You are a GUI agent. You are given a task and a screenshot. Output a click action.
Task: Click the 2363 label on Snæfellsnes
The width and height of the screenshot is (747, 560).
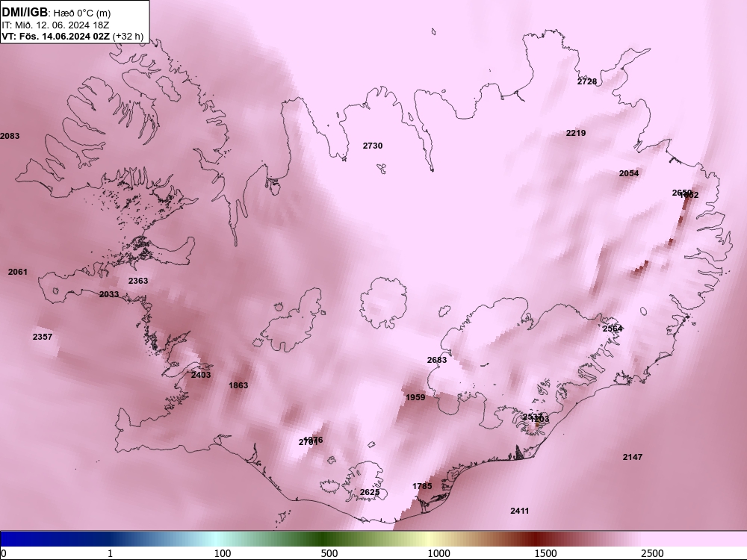tap(138, 281)
